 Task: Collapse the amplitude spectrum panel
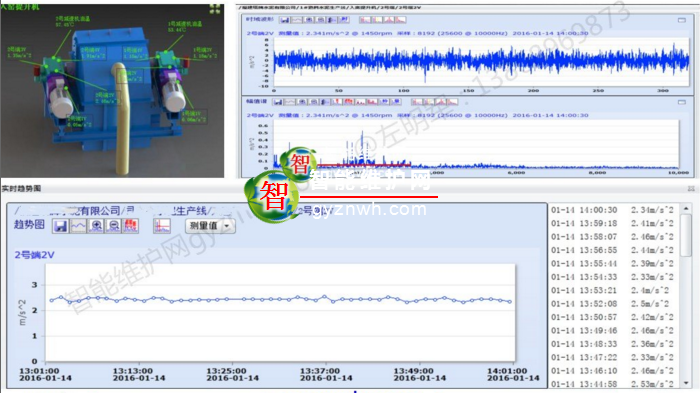click(682, 102)
